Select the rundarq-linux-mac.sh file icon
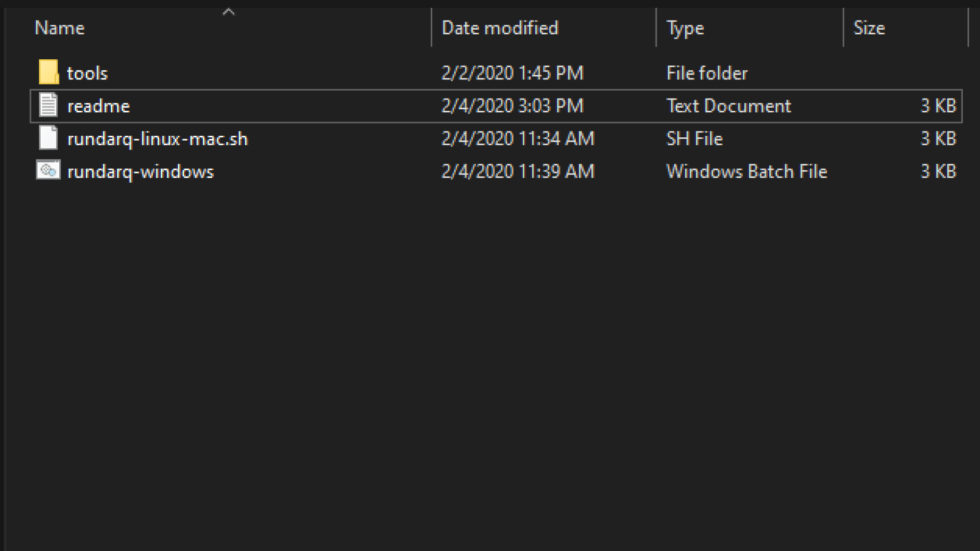Screen dimensions: 980x551 [x=48, y=138]
